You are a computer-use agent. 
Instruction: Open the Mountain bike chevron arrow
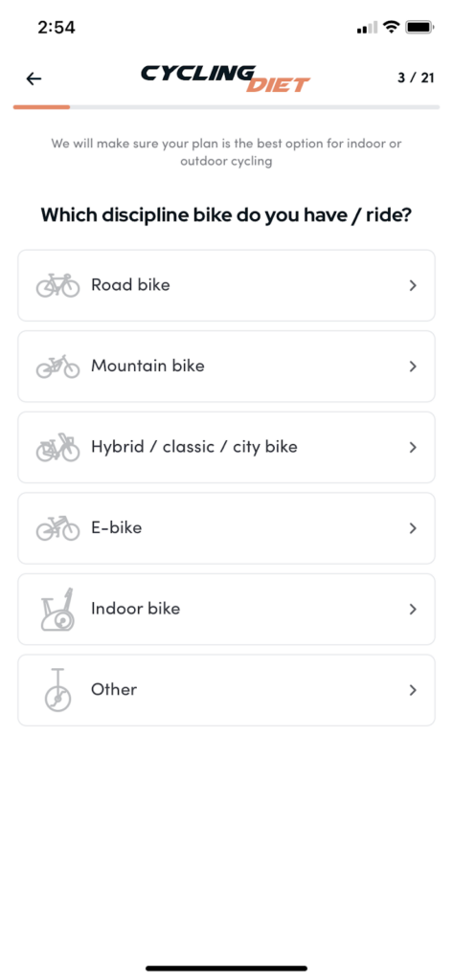413,367
